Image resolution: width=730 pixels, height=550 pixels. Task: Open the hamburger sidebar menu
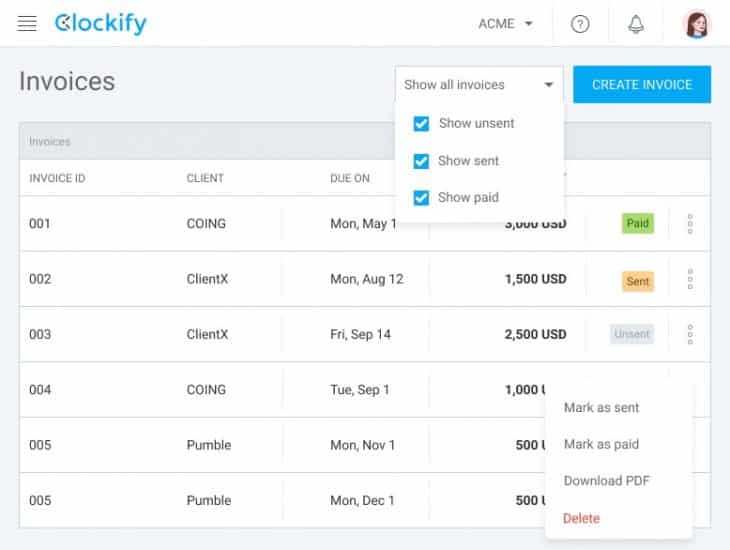pos(27,23)
